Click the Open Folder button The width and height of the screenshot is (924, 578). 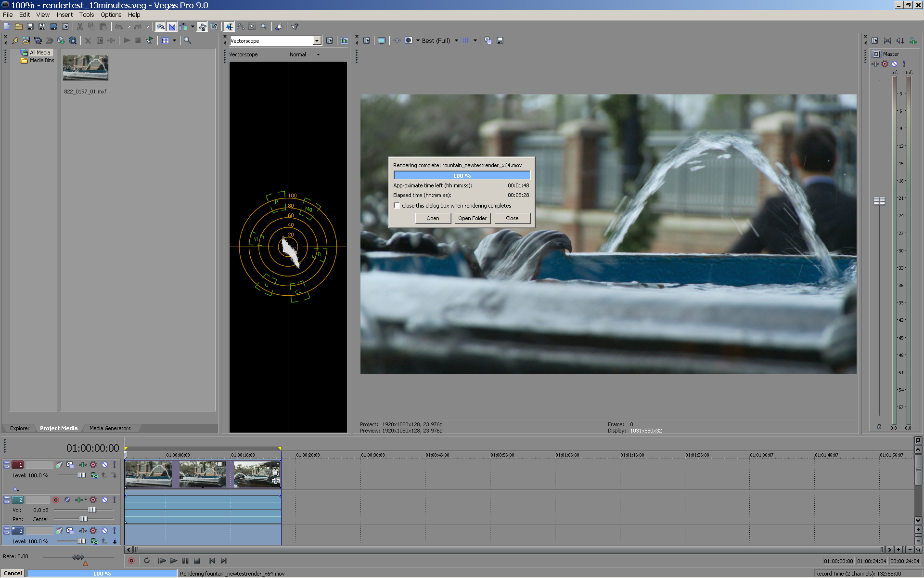point(472,218)
